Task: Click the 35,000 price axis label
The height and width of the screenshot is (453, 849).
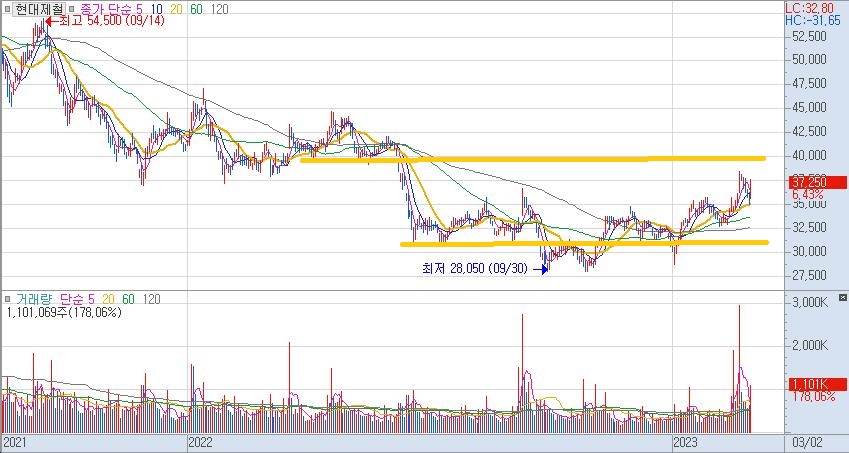Action: click(809, 204)
